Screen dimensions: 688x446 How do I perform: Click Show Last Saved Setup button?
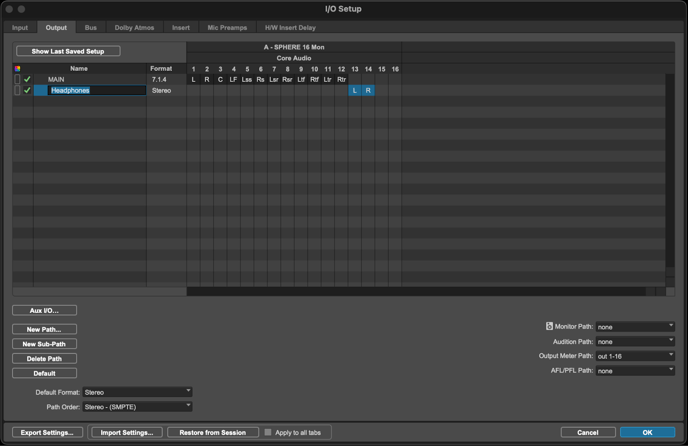pos(68,51)
